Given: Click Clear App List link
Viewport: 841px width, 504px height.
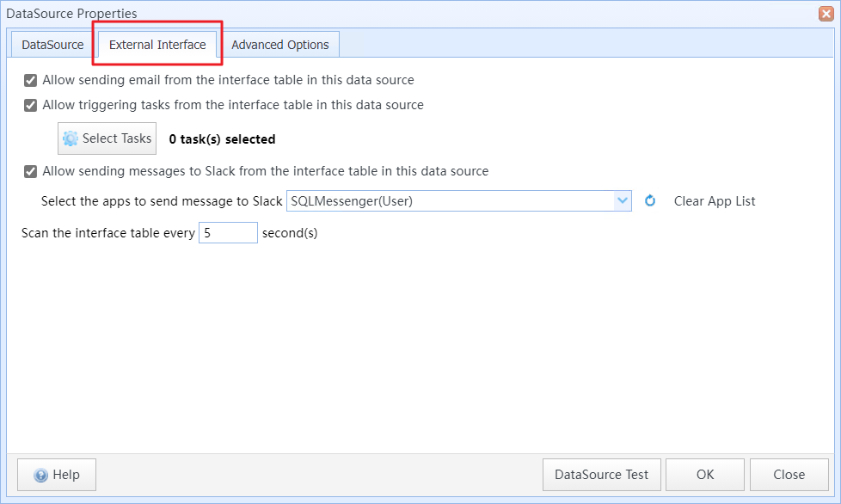Looking at the screenshot, I should pyautogui.click(x=715, y=201).
